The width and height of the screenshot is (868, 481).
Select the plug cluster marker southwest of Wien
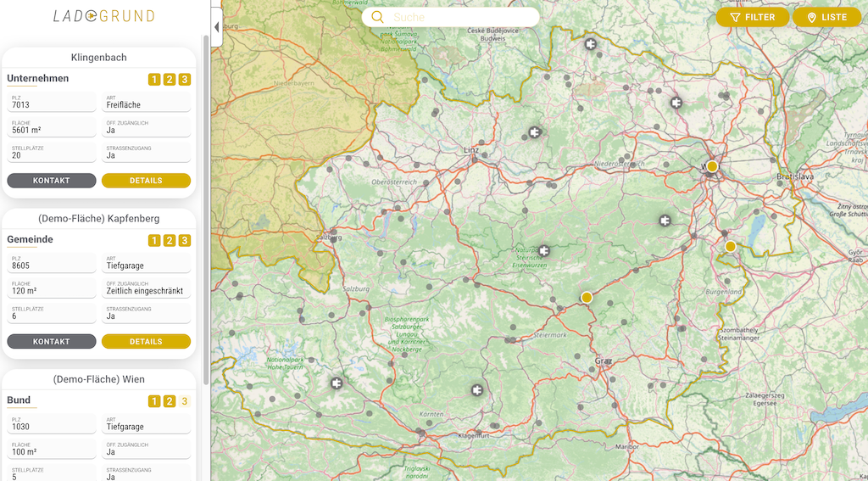[665, 221]
